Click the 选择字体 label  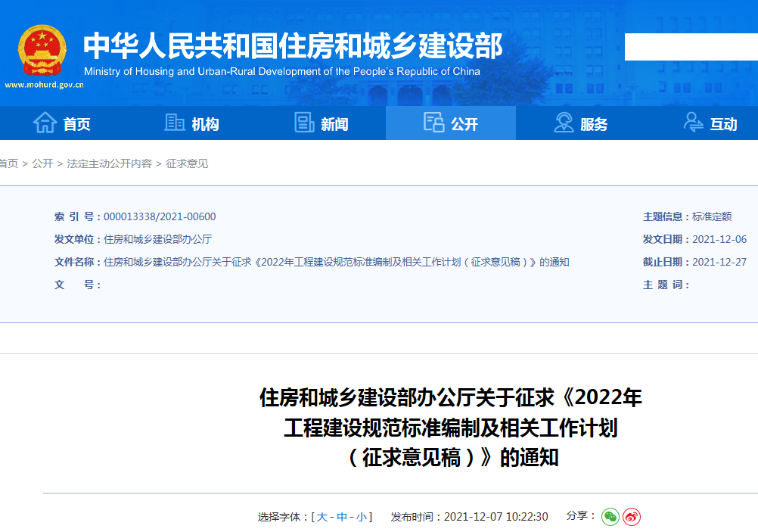(282, 517)
